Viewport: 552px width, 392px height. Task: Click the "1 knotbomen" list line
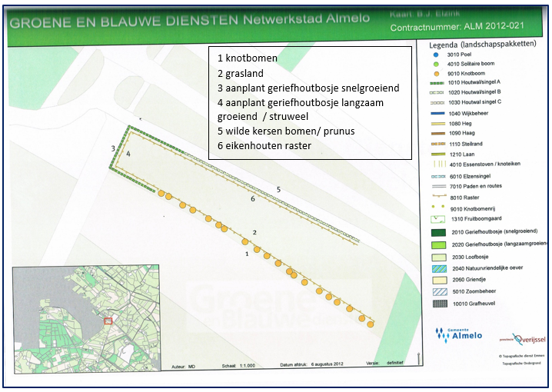pos(247,58)
